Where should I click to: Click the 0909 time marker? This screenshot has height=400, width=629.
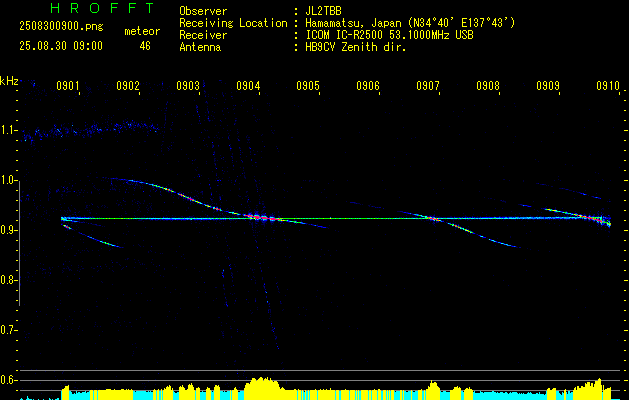tap(548, 85)
